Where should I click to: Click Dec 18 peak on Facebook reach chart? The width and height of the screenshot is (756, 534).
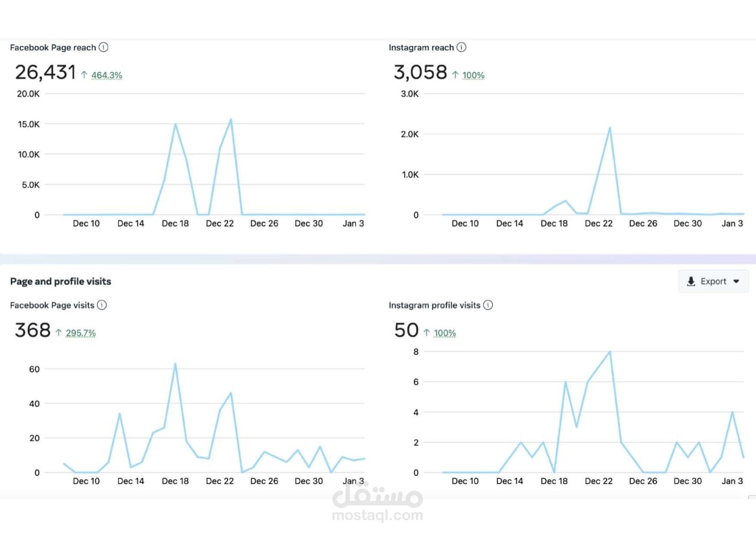click(175, 124)
